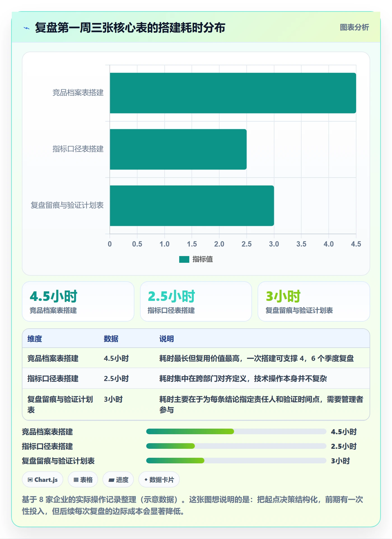Viewport: 392px width, 539px height.
Task: Click the 竞品档案表搭建 progress row label
Action: coord(47,432)
